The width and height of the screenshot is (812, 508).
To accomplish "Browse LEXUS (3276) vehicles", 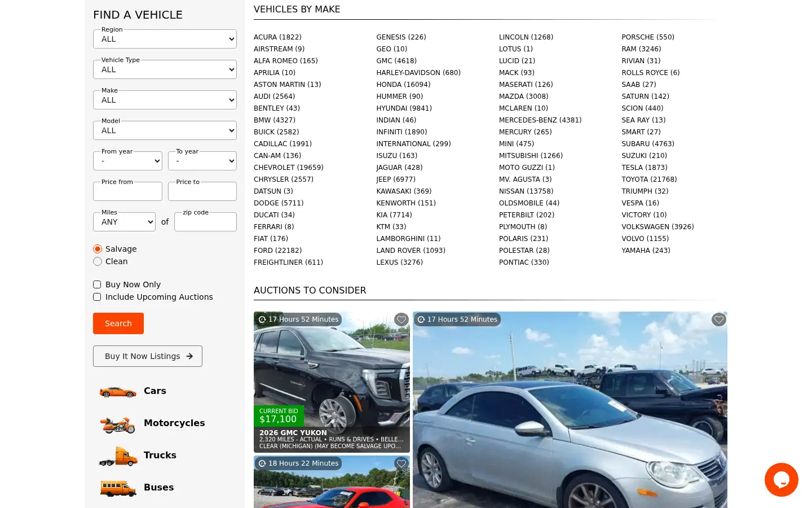I will coord(399,262).
